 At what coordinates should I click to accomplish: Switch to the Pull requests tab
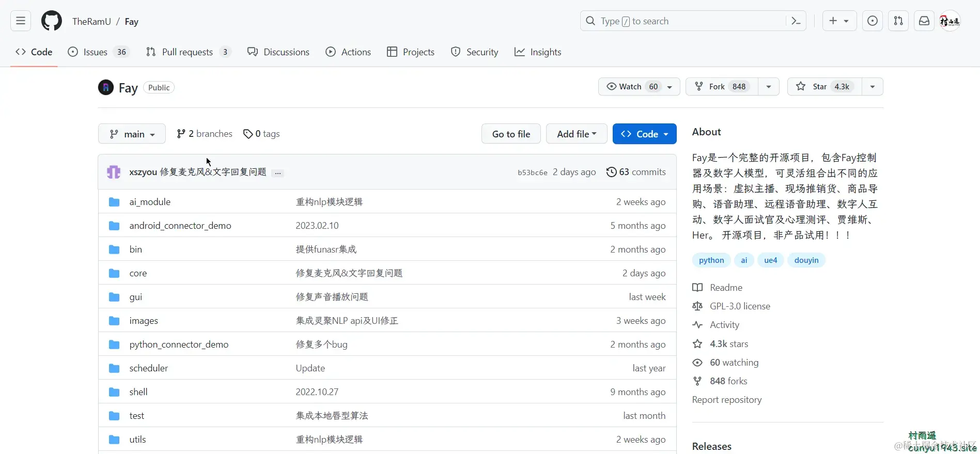point(188,52)
